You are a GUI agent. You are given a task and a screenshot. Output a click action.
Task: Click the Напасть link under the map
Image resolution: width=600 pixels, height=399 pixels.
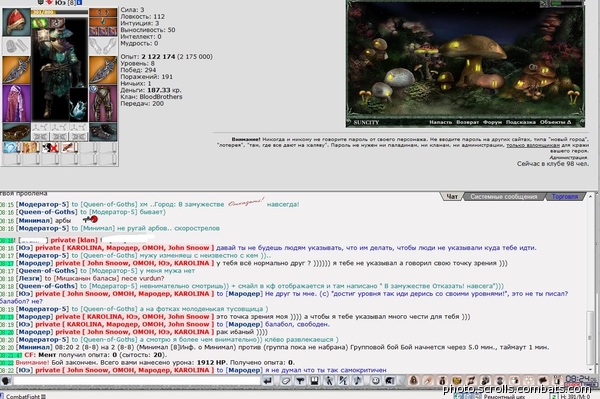pyautogui.click(x=440, y=122)
